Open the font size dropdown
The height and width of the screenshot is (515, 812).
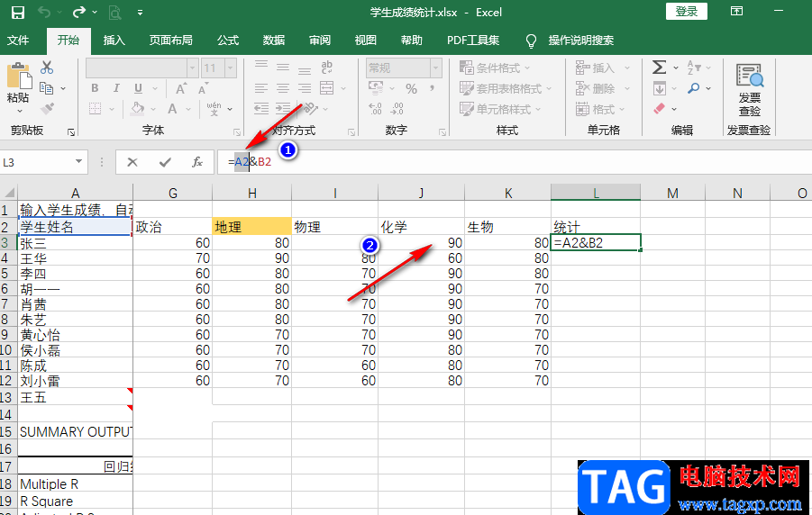coord(231,68)
